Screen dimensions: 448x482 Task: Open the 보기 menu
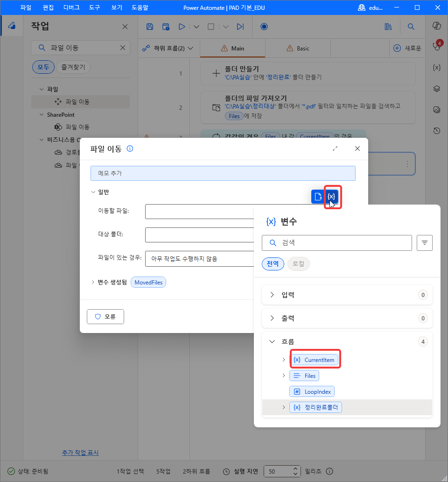point(117,7)
